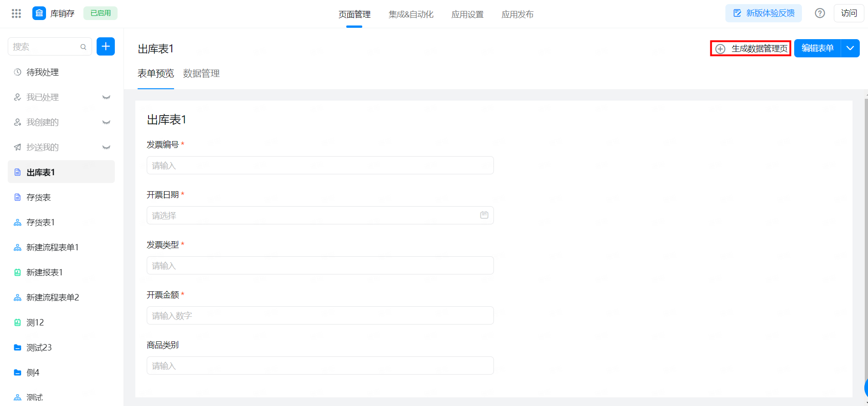
Task: Click the 新建报表1 report icon
Action: 17,272
